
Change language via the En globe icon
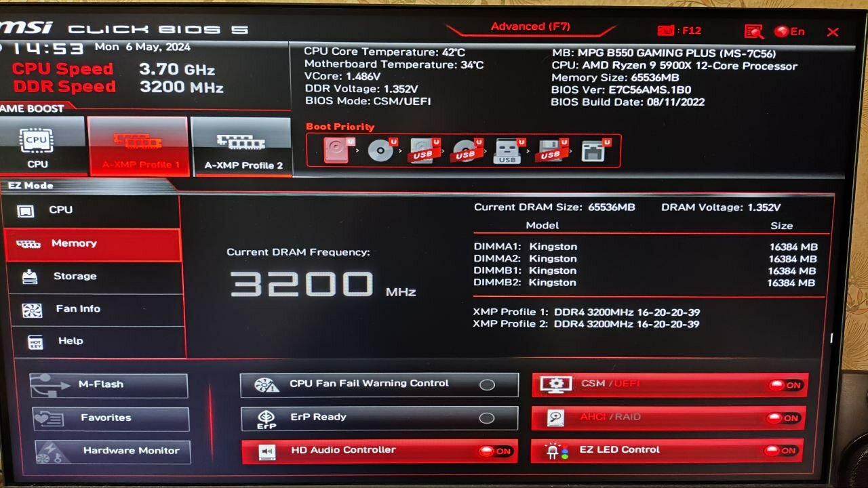[x=790, y=31]
